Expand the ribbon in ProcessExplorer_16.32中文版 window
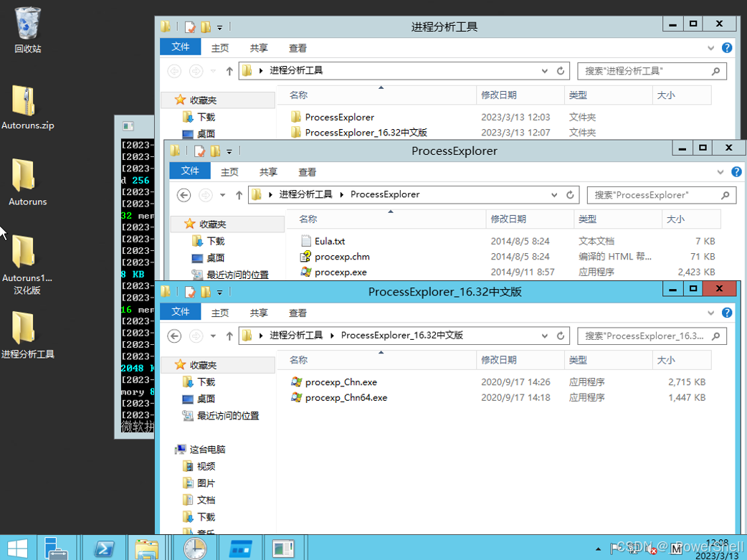 point(710,313)
